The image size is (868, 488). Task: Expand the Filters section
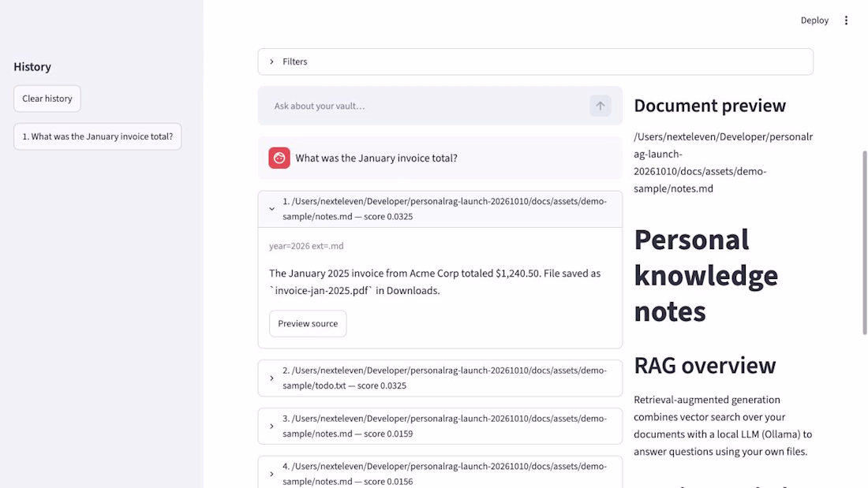pos(535,61)
